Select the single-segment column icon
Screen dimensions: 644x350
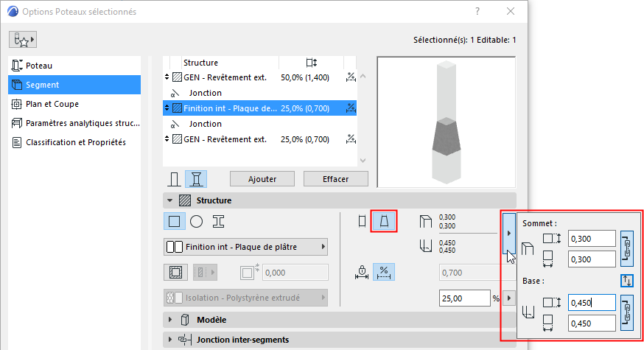pyautogui.click(x=175, y=179)
